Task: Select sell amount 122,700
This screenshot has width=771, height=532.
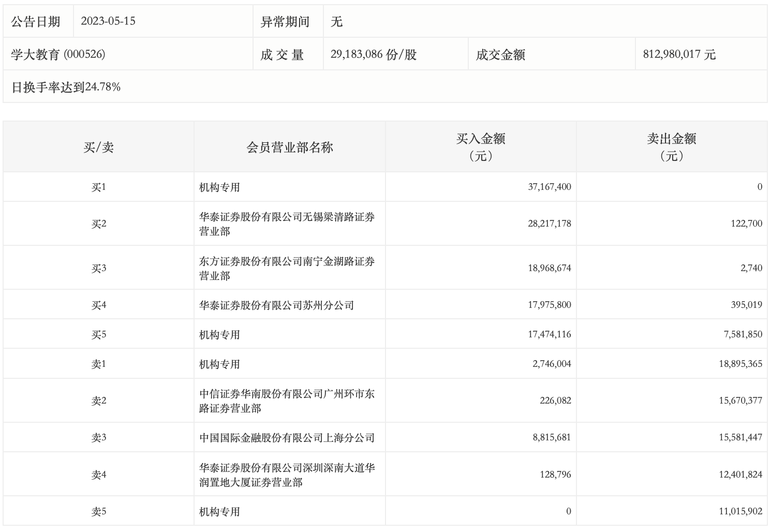Action: pyautogui.click(x=747, y=224)
